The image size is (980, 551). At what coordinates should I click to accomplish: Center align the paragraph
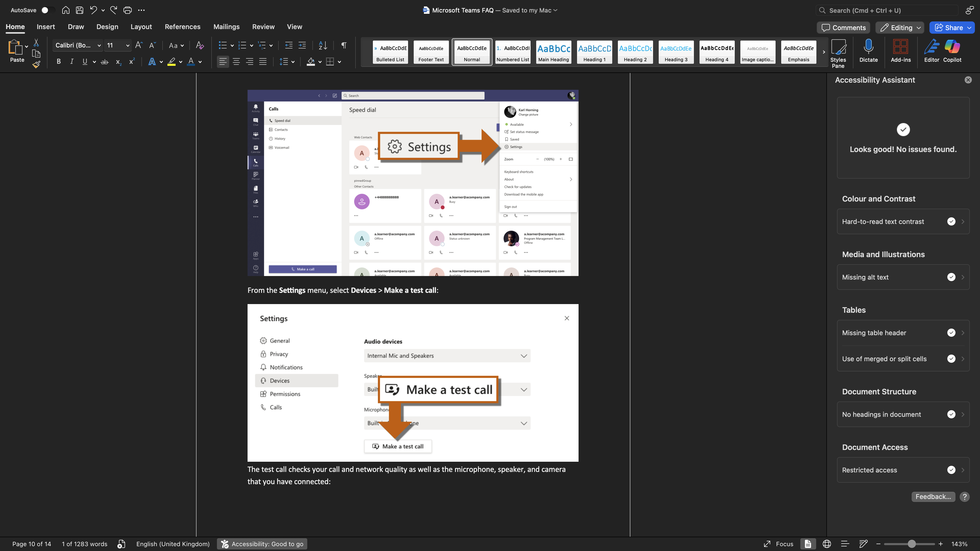(236, 61)
